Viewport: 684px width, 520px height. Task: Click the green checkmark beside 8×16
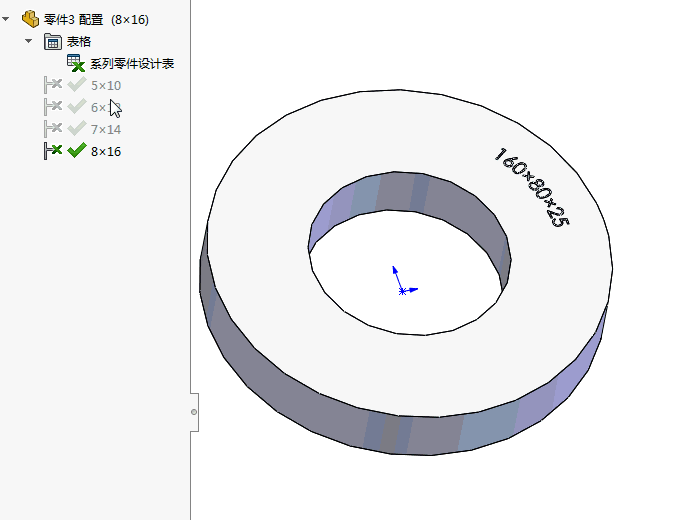pyautogui.click(x=77, y=150)
